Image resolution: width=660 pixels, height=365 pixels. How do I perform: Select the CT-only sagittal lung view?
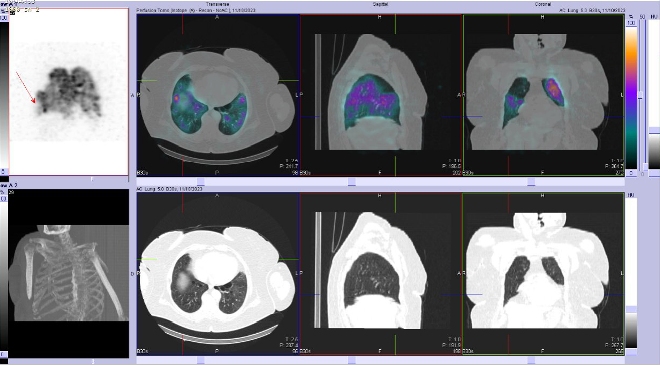[x=381, y=274]
